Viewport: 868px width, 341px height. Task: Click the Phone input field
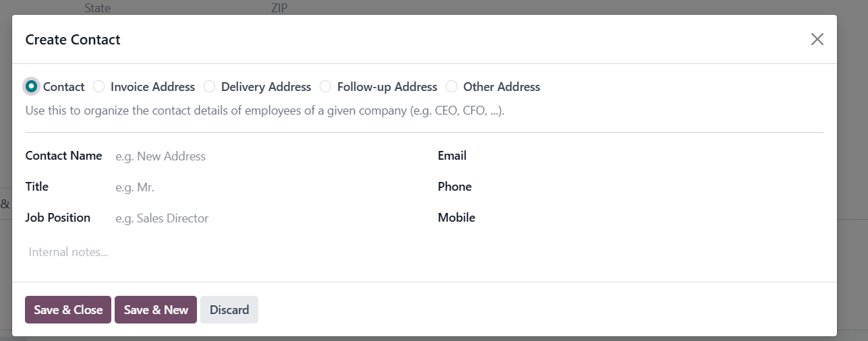pyautogui.click(x=675, y=187)
